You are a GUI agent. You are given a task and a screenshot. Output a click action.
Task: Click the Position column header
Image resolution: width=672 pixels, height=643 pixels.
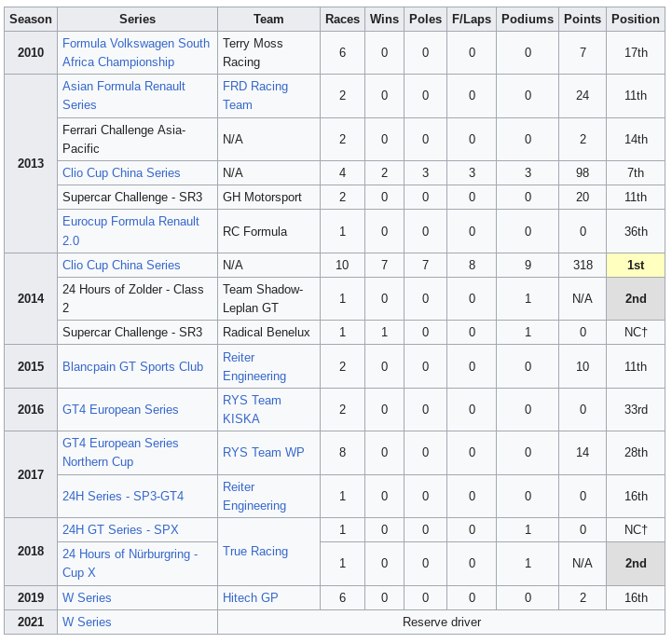[x=636, y=20]
